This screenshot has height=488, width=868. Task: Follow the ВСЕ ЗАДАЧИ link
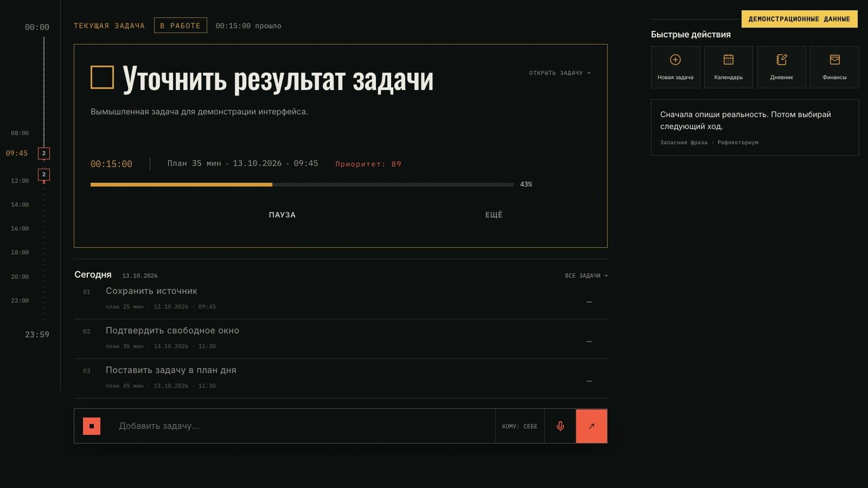tap(586, 275)
